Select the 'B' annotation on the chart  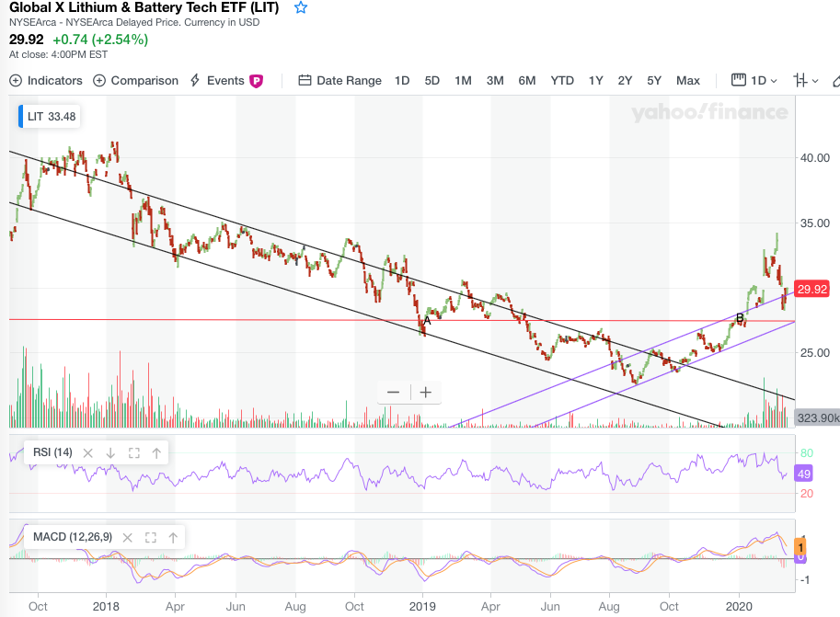coord(740,318)
